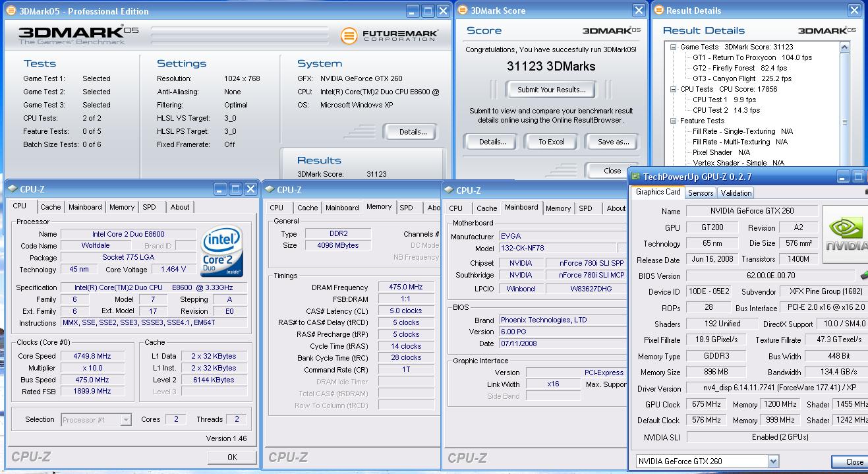Screen dimensions: 868x474
Task: Click the Intel Core 2 Duo logo
Action: click(x=222, y=252)
